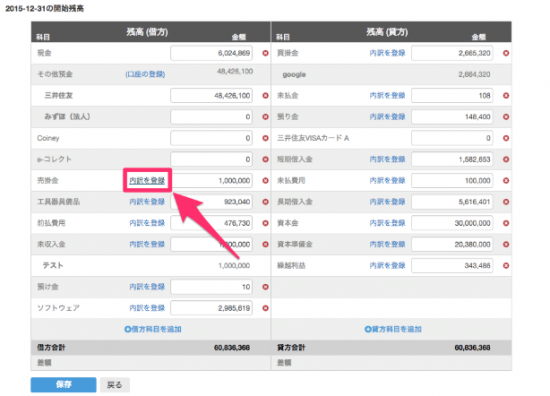Remove the 長期借入金 row via red icon
The height and width of the screenshot is (396, 550).
506,202
